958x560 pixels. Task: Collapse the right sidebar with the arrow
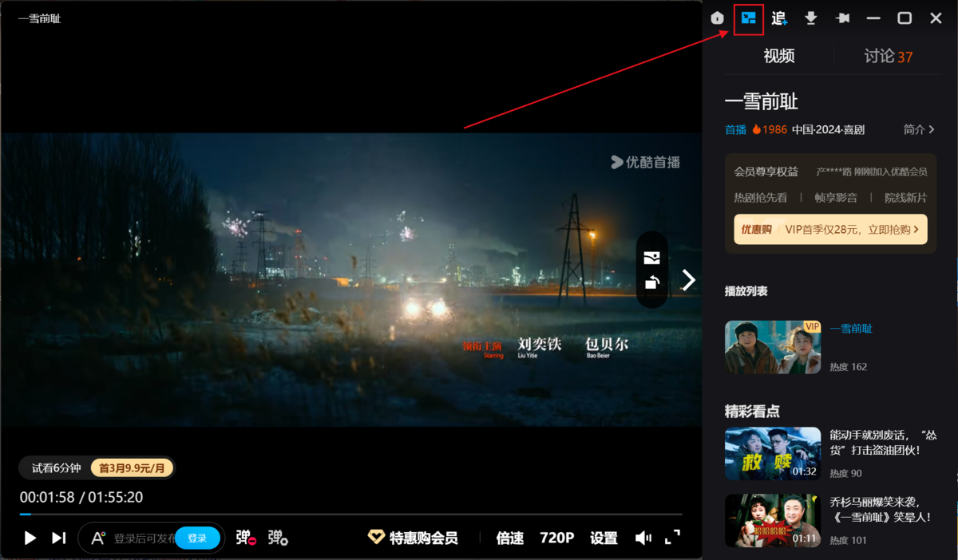pyautogui.click(x=688, y=280)
